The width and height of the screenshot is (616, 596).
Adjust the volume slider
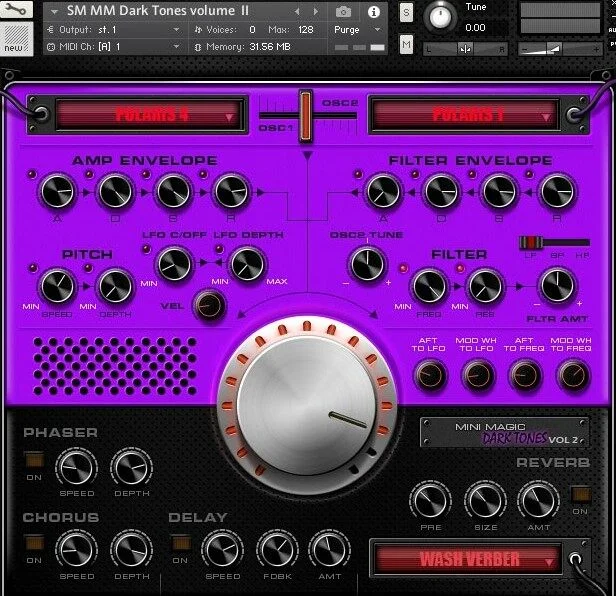559,49
